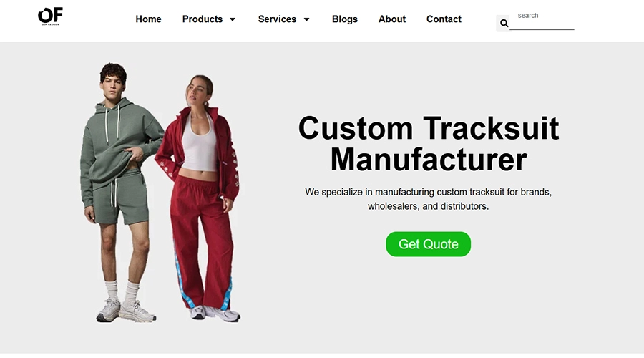Click the red tracksuit pants
Screen dimensions: 644x358
click(x=203, y=243)
